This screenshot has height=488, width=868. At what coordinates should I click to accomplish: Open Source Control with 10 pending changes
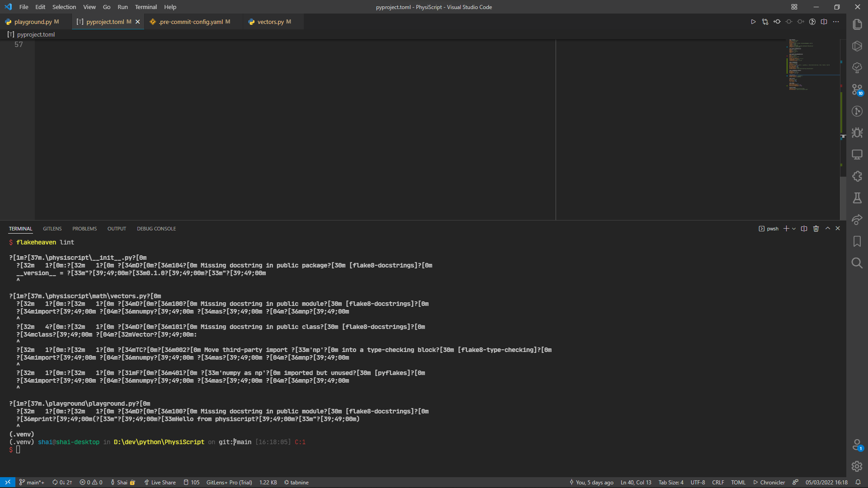(x=857, y=89)
